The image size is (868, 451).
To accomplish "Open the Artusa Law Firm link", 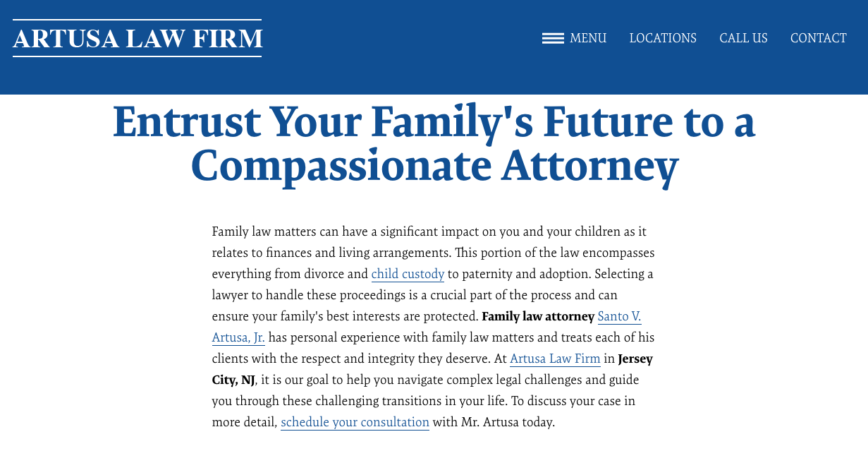I will [554, 359].
